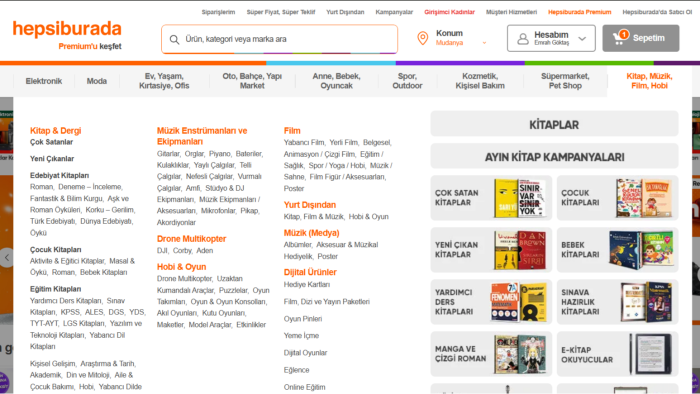
Task: Click the Hesabım user profile icon
Action: click(x=523, y=39)
